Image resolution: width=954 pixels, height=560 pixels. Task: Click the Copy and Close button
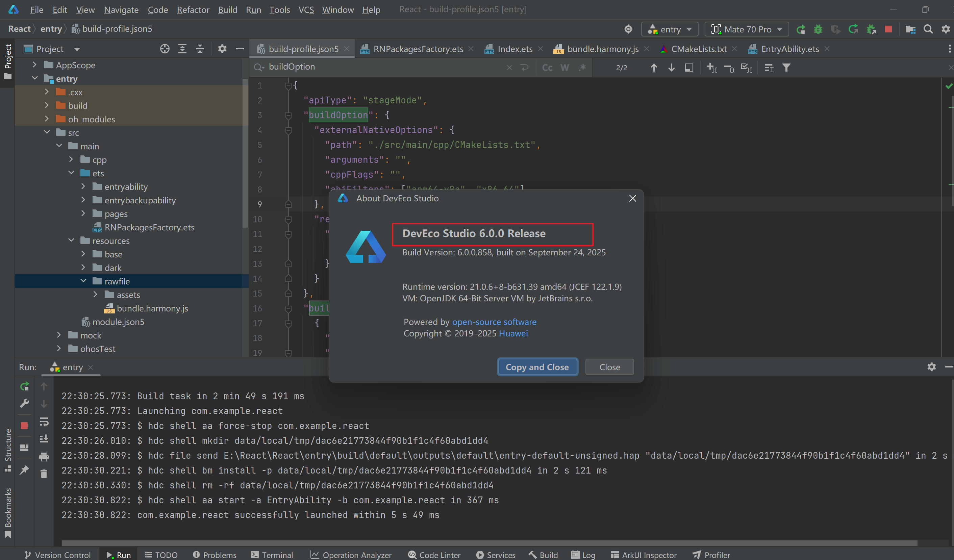(x=537, y=367)
